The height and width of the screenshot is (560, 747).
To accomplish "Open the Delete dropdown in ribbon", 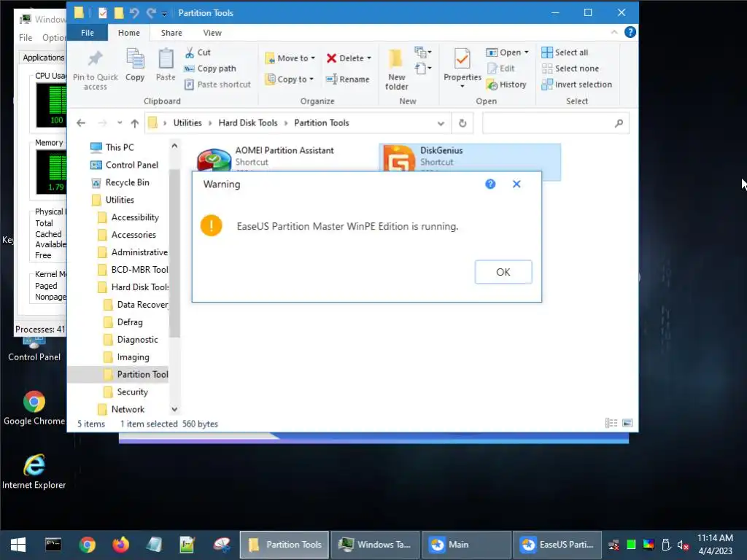I will coord(349,58).
